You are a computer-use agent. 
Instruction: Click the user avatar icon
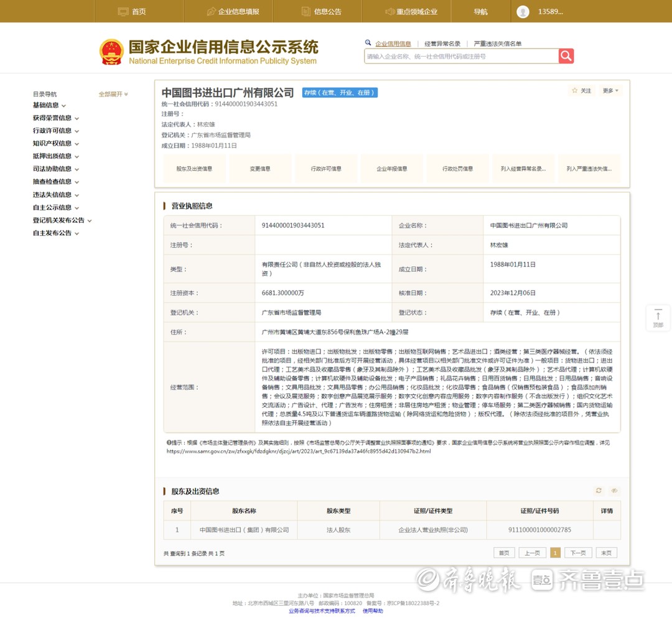click(x=523, y=12)
